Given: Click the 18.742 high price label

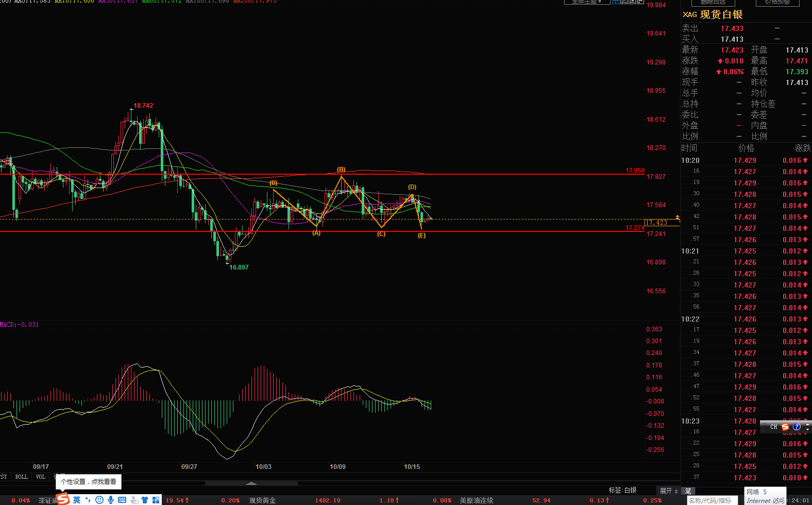Looking at the screenshot, I should pos(143,106).
